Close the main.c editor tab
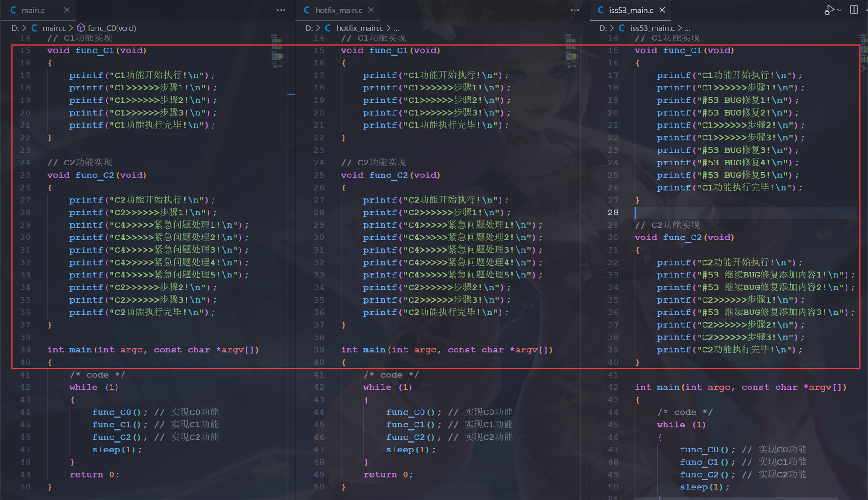Image resolution: width=868 pixels, height=500 pixels. [67, 10]
